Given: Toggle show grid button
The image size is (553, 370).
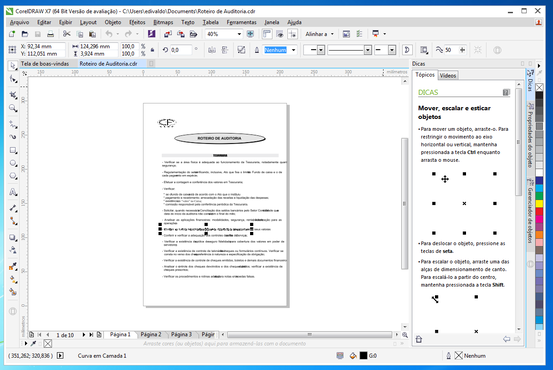Looking at the screenshot, I should [x=280, y=34].
